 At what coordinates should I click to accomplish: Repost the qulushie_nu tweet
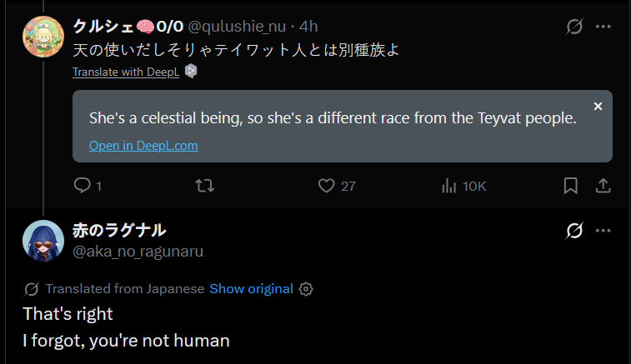pyautogui.click(x=204, y=185)
